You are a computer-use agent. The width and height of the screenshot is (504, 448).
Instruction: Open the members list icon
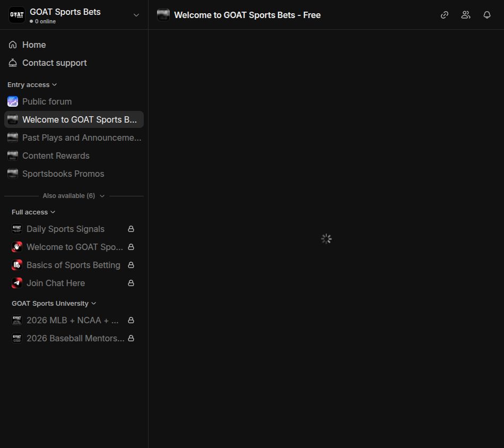coord(466,15)
